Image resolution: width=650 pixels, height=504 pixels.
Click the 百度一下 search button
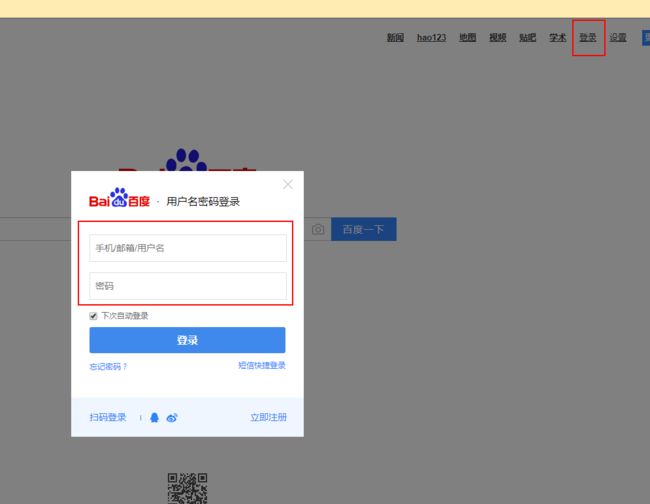tap(364, 229)
